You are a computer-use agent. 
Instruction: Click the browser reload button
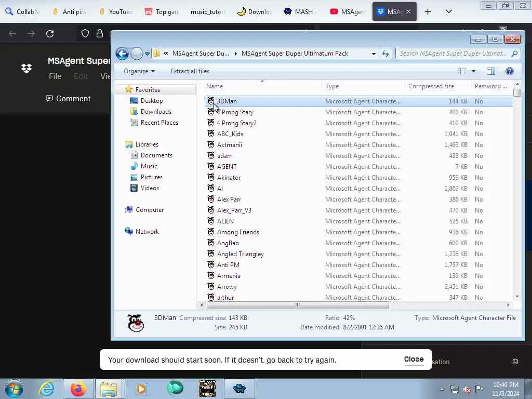(x=50, y=34)
